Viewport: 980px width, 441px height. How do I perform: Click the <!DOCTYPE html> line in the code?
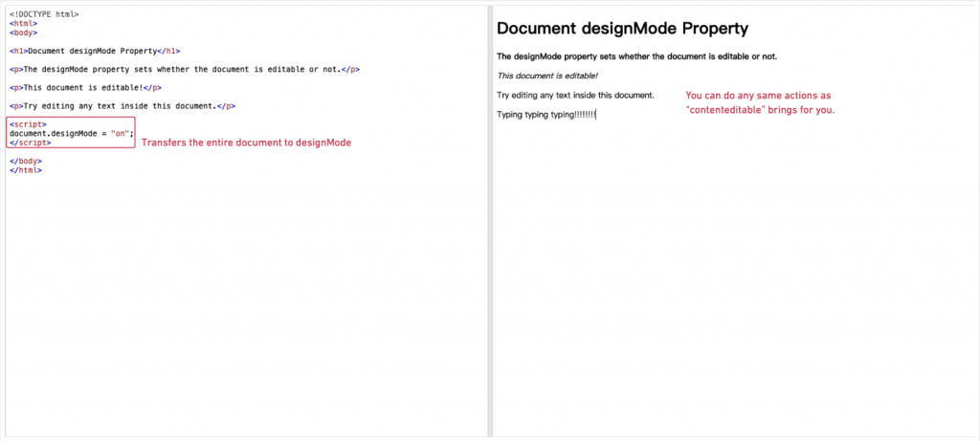[44, 14]
